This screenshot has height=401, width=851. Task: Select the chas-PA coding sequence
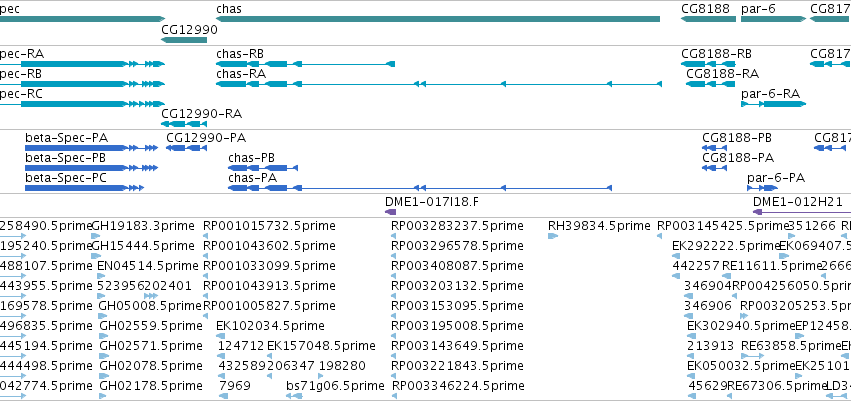[420, 188]
